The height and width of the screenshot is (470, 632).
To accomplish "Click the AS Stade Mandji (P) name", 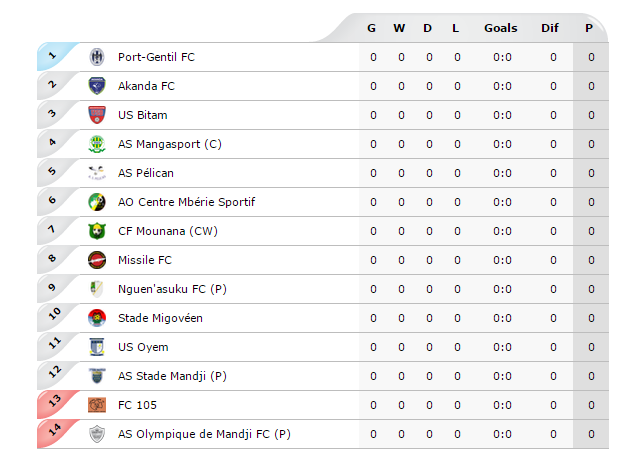I will [172, 376].
